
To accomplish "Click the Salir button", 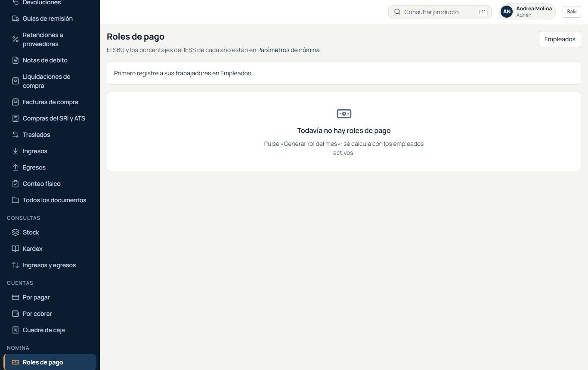I will point(572,12).
